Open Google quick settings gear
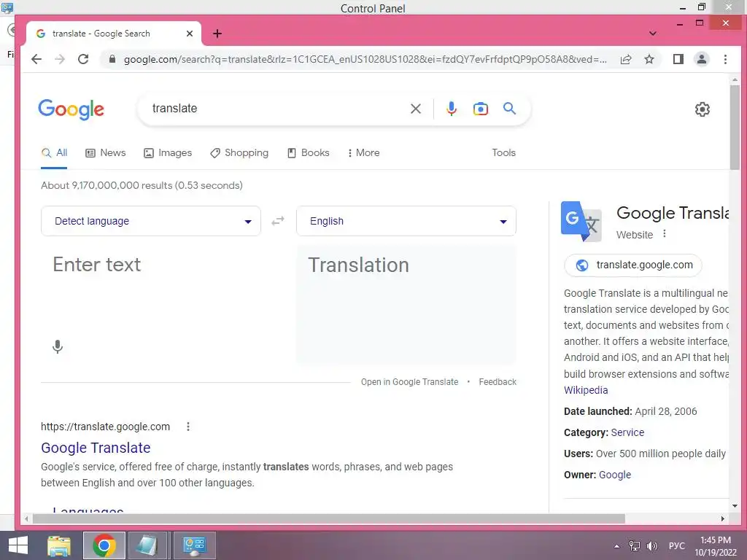 [703, 109]
